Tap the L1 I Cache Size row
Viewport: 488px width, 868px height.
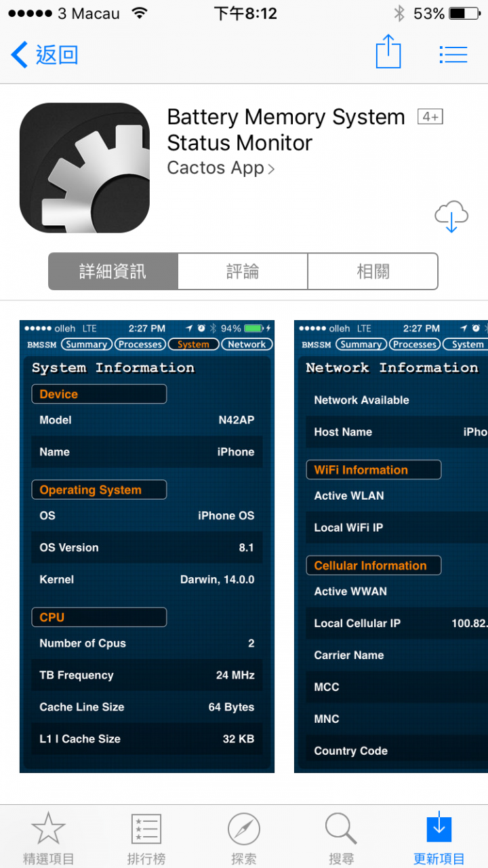click(x=147, y=738)
